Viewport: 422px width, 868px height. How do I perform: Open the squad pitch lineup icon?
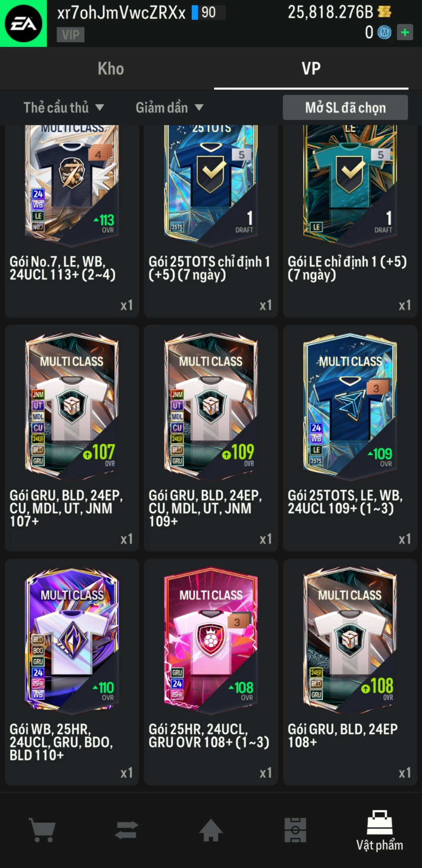[295, 830]
